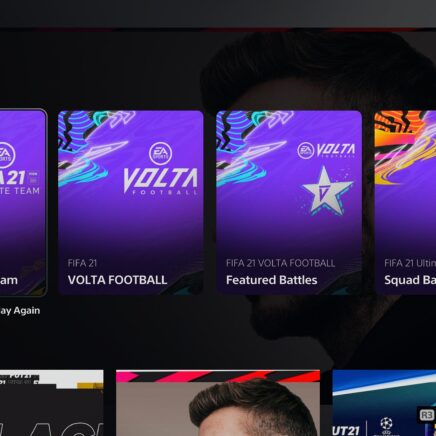Click the FIFA 21 subtitle on VOLTA card

pyautogui.click(x=82, y=263)
